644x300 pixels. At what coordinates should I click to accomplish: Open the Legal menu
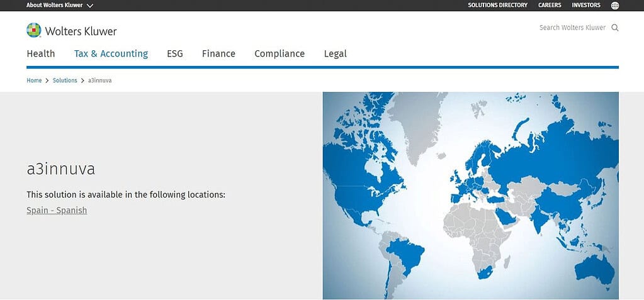(336, 53)
